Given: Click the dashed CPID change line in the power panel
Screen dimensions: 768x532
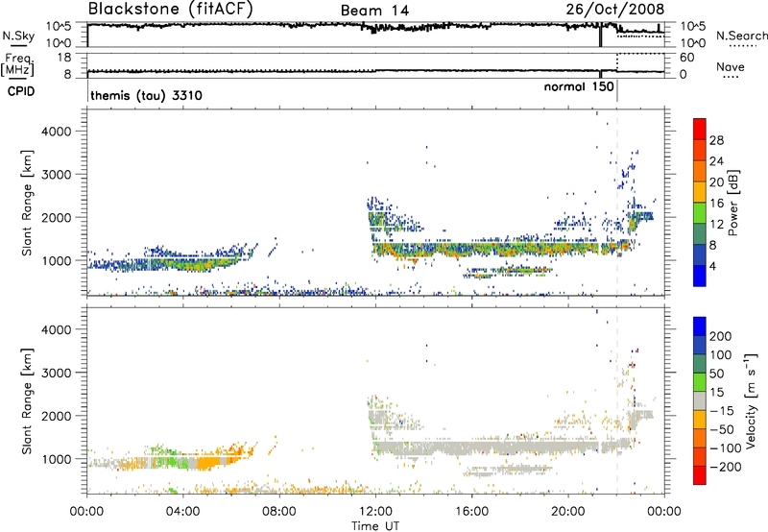Looking at the screenshot, I should pyautogui.click(x=616, y=202).
